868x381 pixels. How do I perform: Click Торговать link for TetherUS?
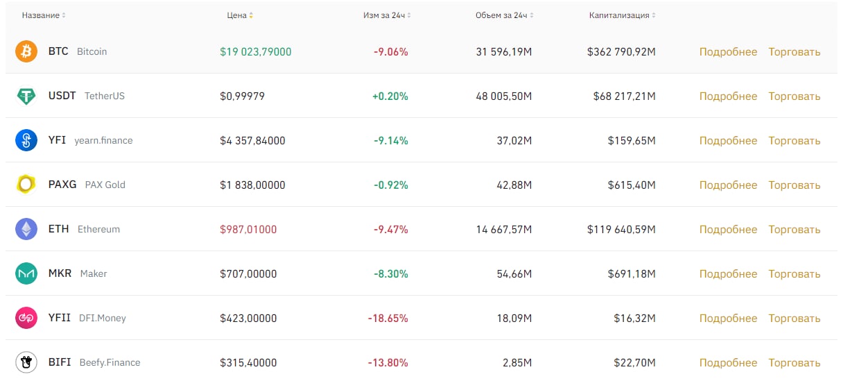[x=794, y=96]
